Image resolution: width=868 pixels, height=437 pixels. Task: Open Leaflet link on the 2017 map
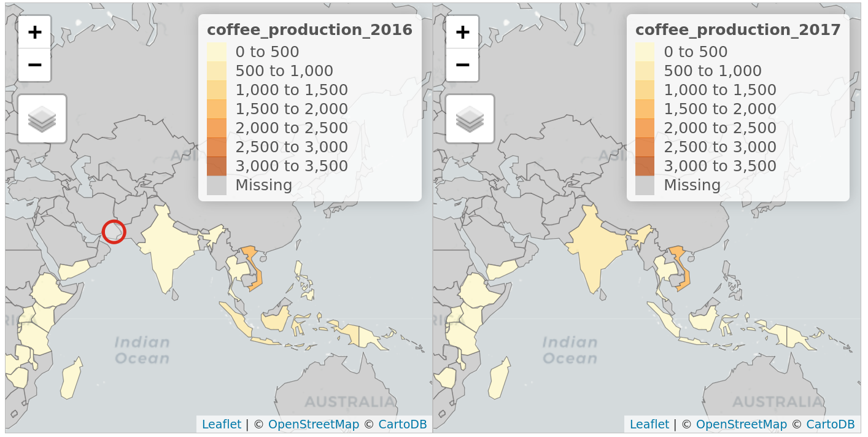pyautogui.click(x=649, y=424)
